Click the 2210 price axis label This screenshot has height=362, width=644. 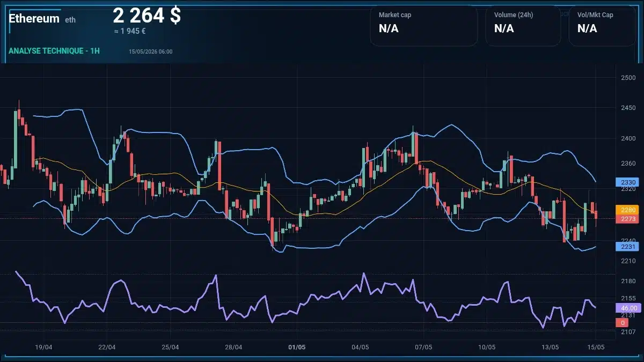tap(628, 261)
